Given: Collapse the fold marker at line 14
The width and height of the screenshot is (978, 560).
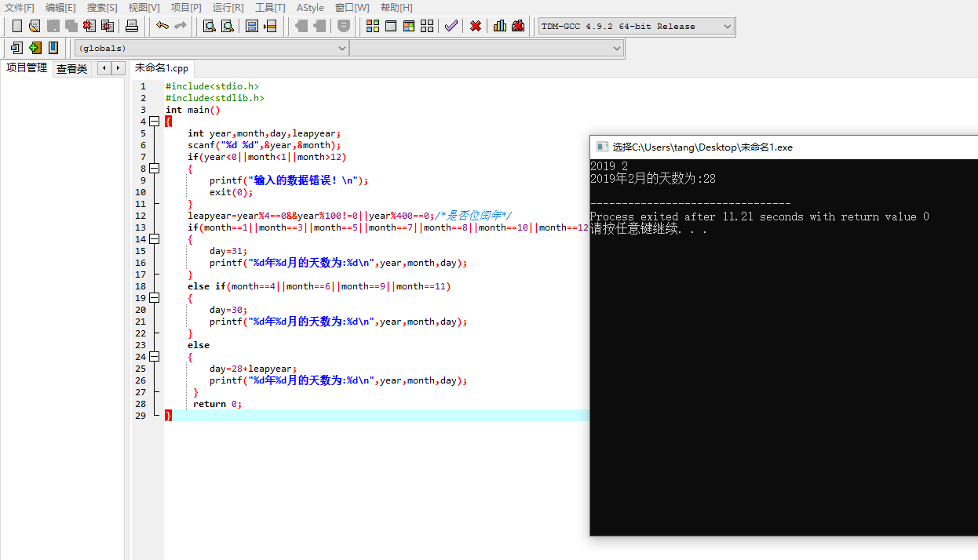Looking at the screenshot, I should (x=155, y=239).
